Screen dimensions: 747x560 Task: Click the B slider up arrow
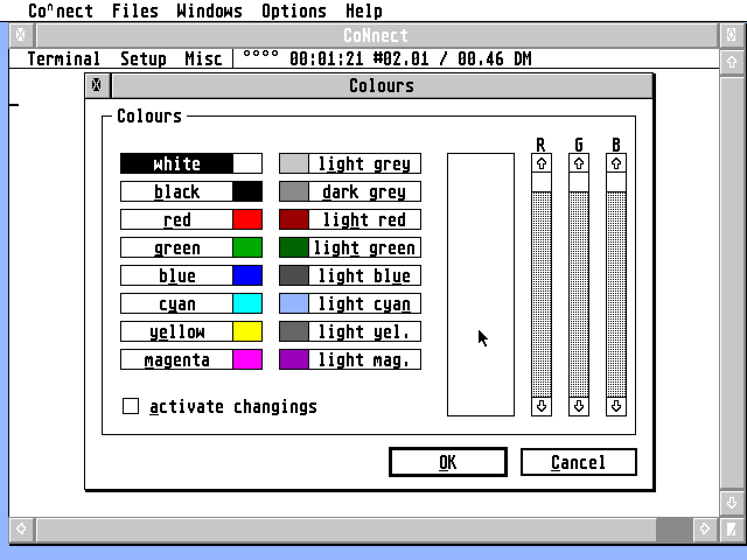pyautogui.click(x=616, y=164)
